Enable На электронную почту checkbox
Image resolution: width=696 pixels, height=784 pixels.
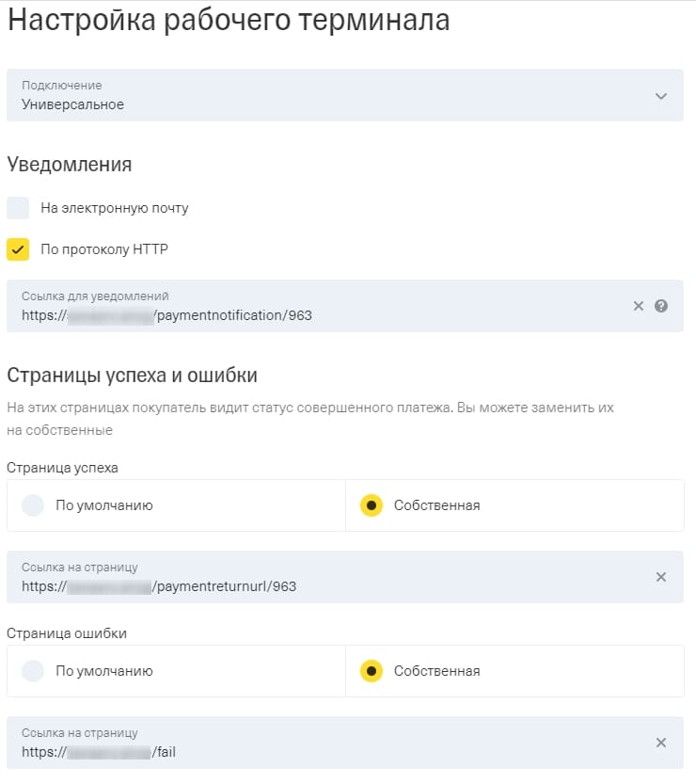pos(18,208)
